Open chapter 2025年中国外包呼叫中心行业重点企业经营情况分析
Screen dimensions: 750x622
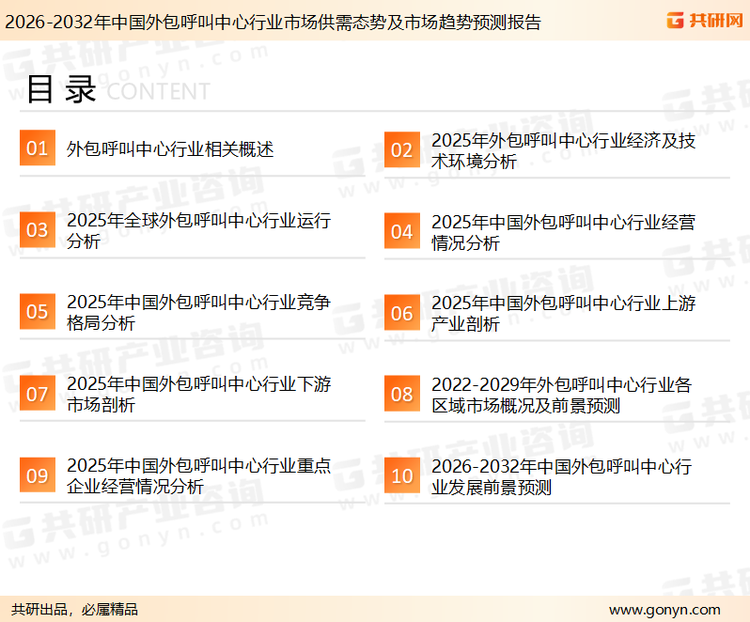click(x=199, y=476)
